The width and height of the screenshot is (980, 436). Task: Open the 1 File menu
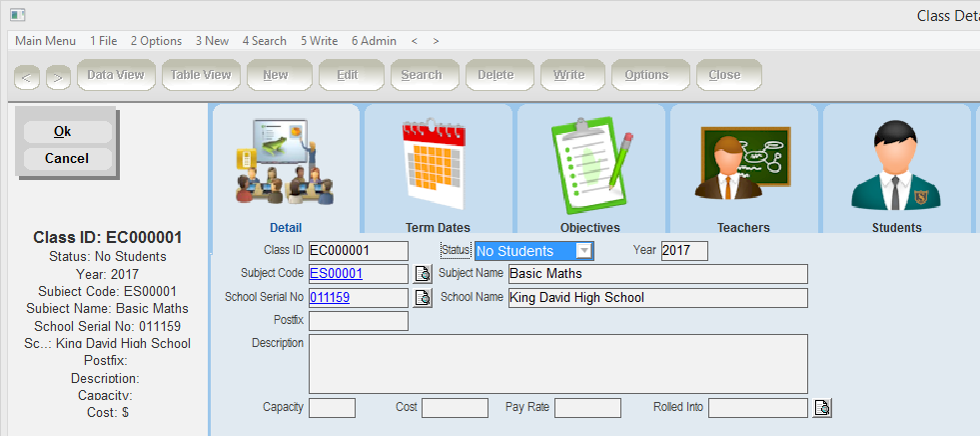tap(104, 41)
